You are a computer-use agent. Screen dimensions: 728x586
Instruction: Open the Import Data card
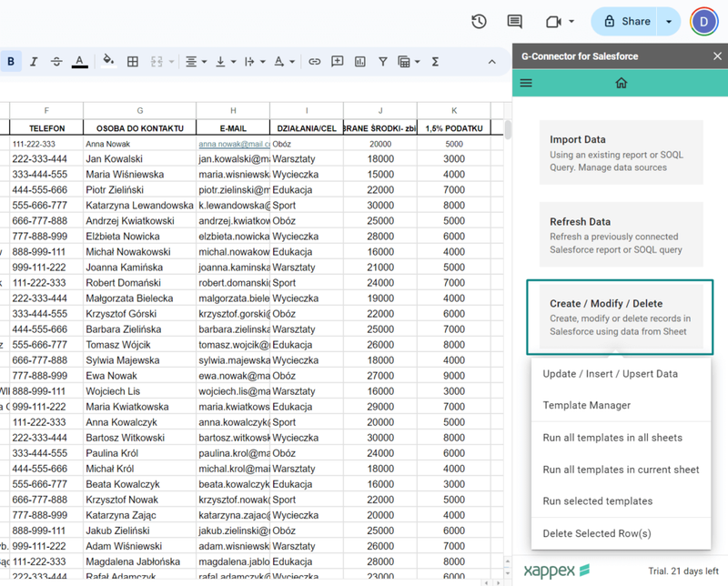(x=622, y=153)
